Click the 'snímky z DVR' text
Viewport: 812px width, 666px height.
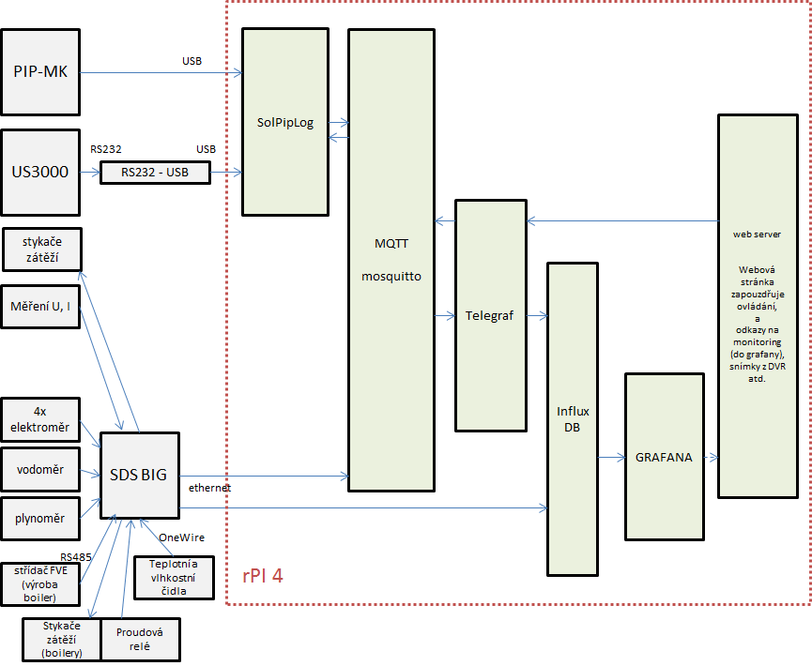(x=758, y=367)
